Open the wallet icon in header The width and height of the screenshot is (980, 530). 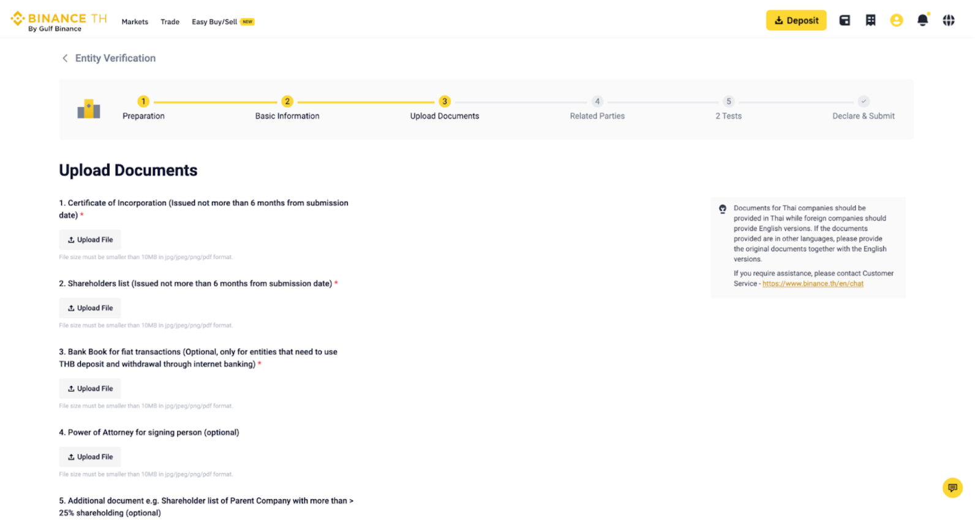click(845, 20)
